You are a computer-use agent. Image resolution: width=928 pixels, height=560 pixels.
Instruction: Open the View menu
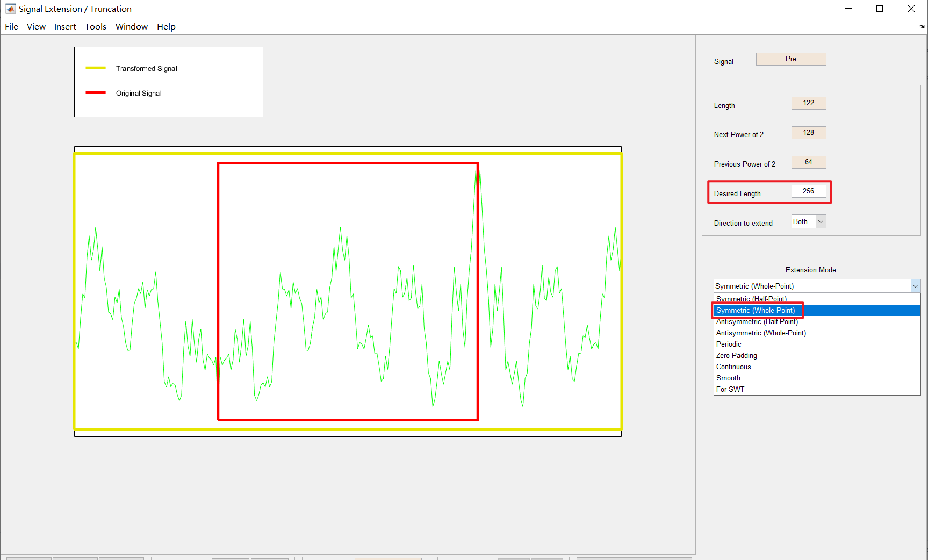point(36,26)
